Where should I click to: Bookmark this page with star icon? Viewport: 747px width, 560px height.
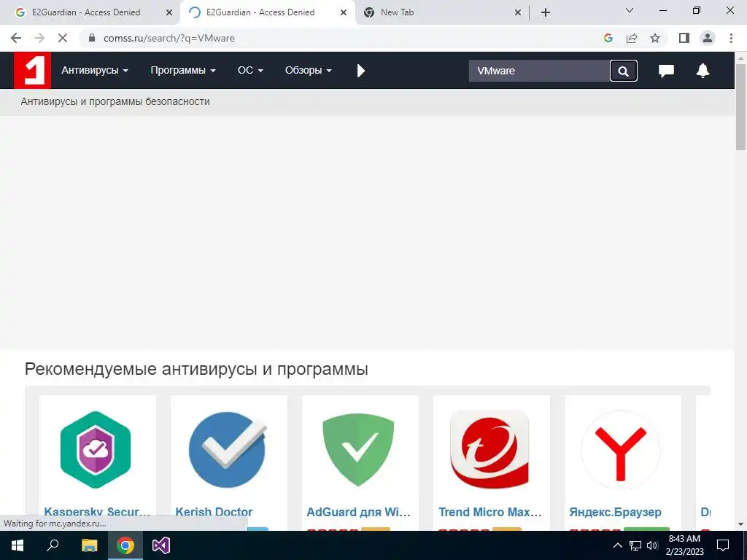pos(655,38)
